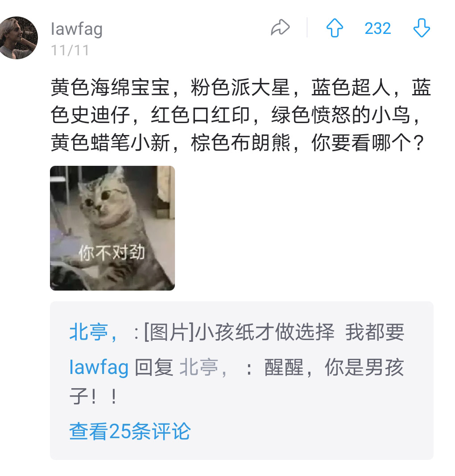Screen dimensions: 455x476
Task: Tap reply text 小孩纸才做选择 我都要
Action: [x=299, y=332]
